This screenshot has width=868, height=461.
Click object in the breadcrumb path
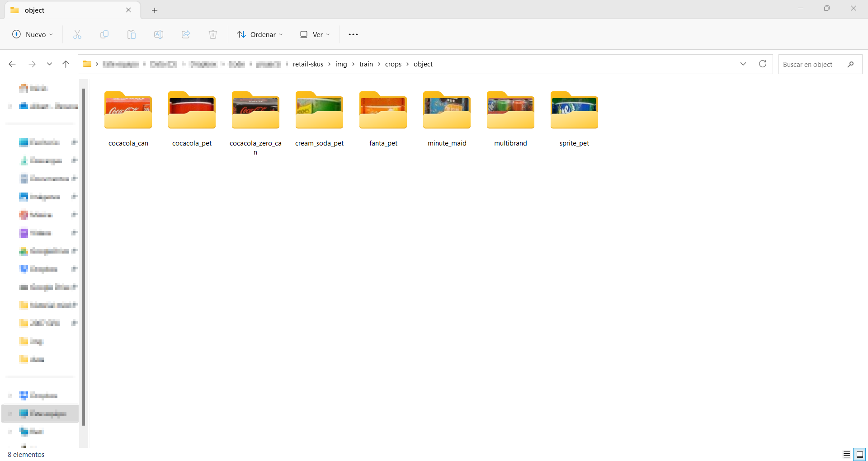tap(423, 64)
